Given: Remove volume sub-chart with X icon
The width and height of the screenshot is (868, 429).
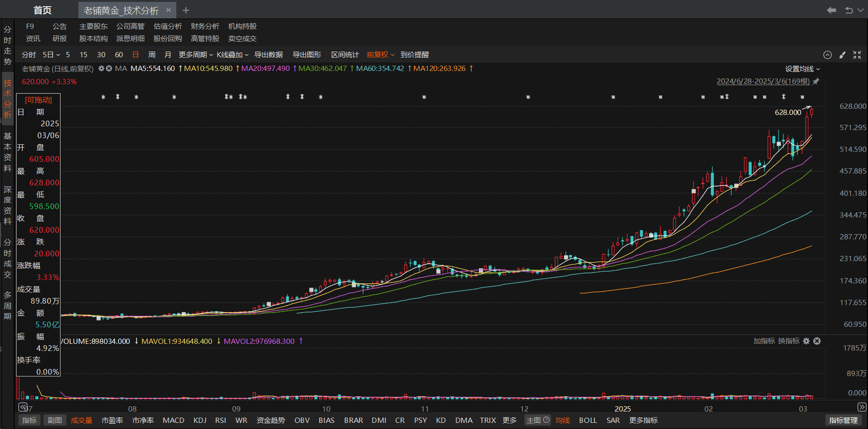Looking at the screenshot, I should coord(817,341).
